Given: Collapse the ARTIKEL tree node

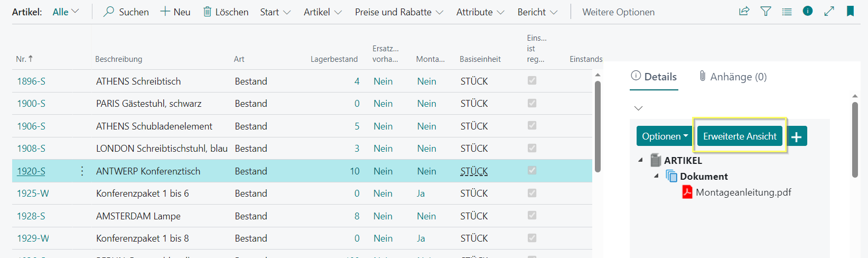Looking at the screenshot, I should tap(641, 160).
